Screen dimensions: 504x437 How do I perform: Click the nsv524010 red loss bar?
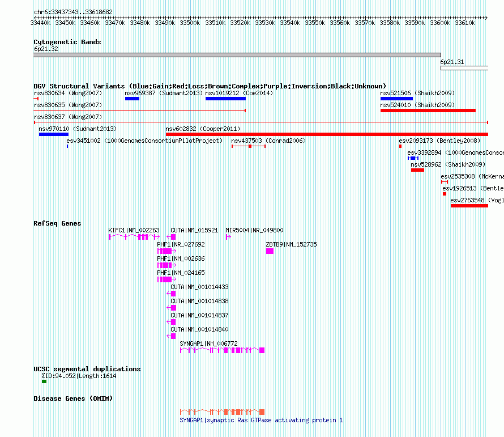(428, 111)
